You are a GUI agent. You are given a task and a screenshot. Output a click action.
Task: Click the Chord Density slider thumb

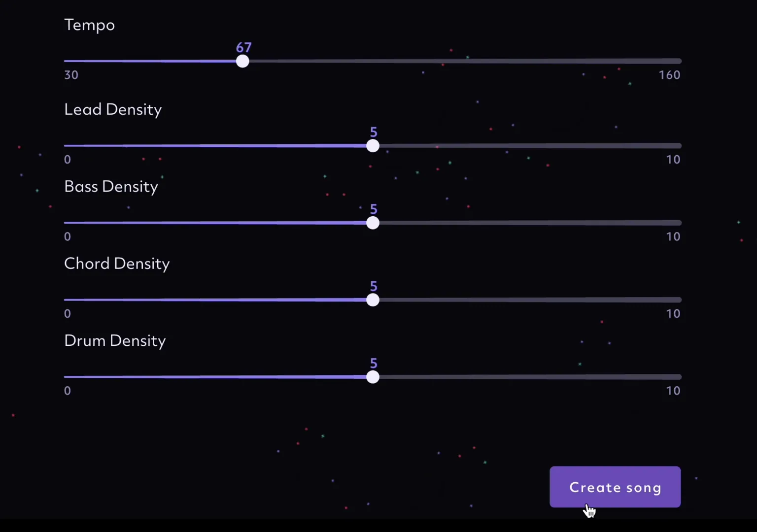[x=373, y=300]
